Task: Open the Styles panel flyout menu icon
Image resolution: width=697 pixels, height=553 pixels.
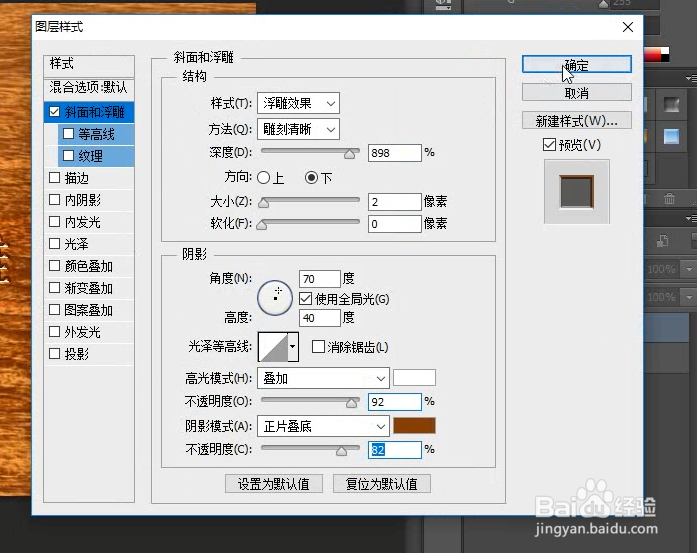Action: [x=691, y=78]
